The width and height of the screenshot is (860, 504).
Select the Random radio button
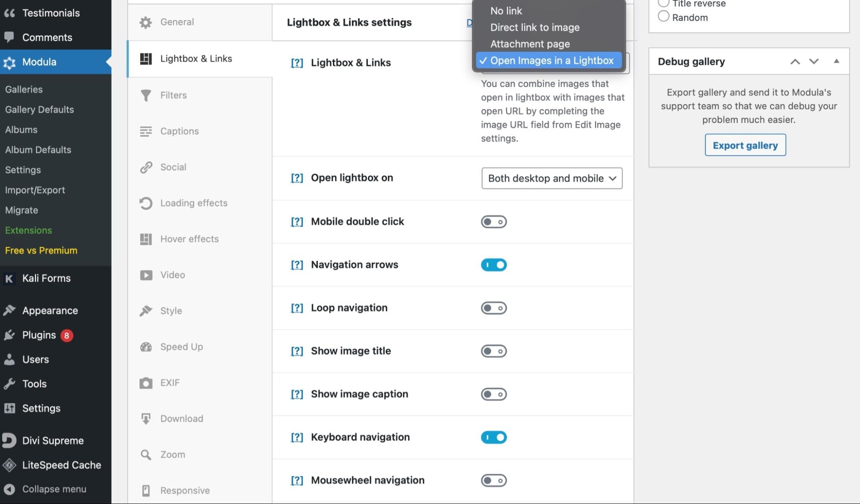(x=663, y=17)
